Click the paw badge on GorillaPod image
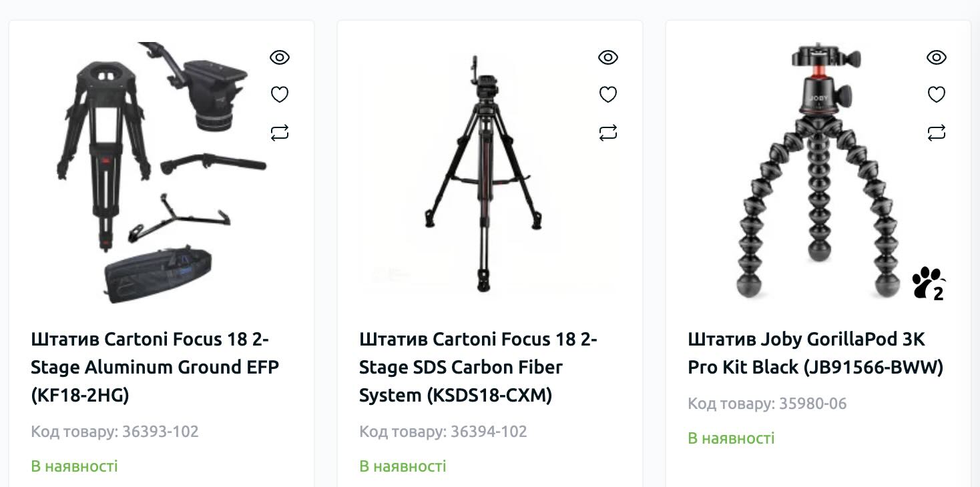Screen dimensions: 980x487 pyautogui.click(x=928, y=284)
